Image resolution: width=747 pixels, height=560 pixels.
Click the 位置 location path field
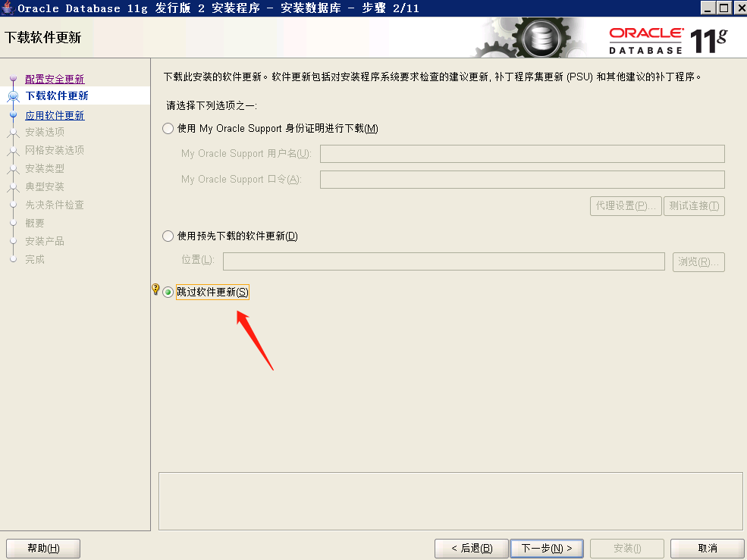coord(444,261)
